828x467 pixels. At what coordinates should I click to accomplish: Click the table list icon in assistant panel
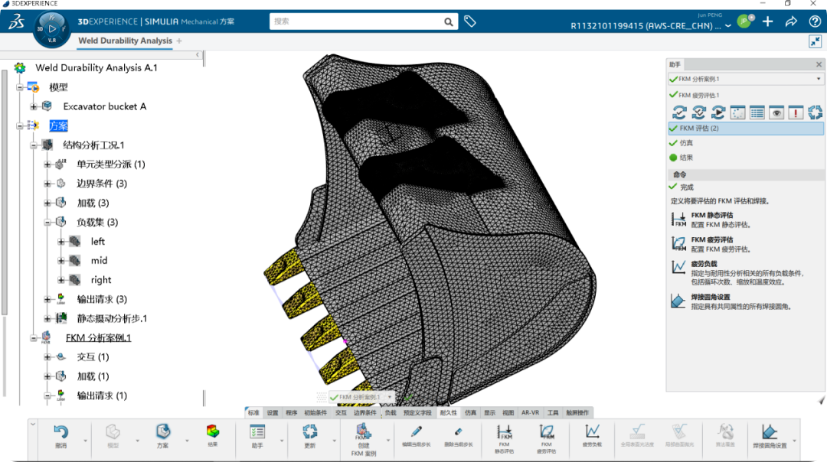(757, 112)
